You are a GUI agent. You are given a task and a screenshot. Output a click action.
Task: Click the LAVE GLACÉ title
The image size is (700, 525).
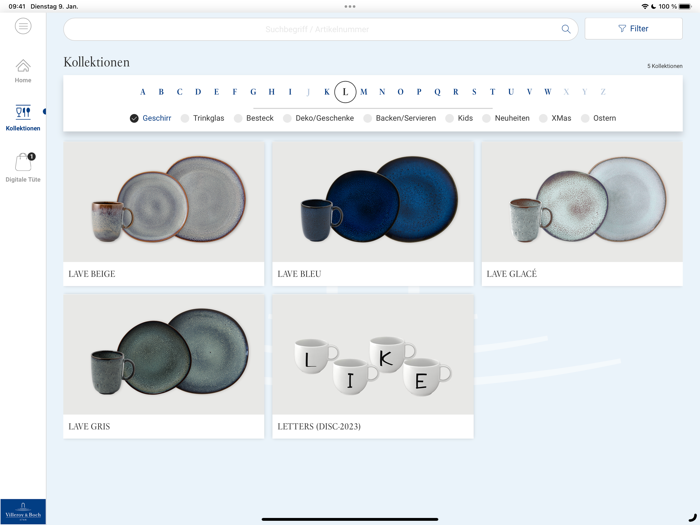512,274
